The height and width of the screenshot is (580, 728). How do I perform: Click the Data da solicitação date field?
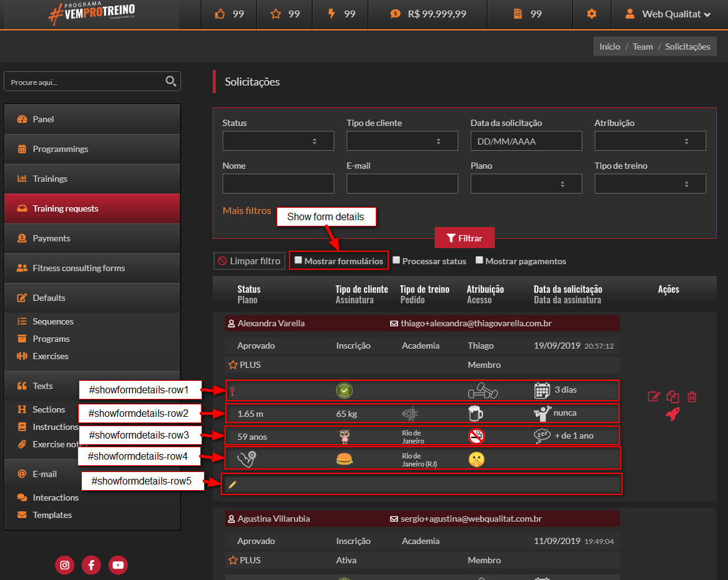point(526,141)
